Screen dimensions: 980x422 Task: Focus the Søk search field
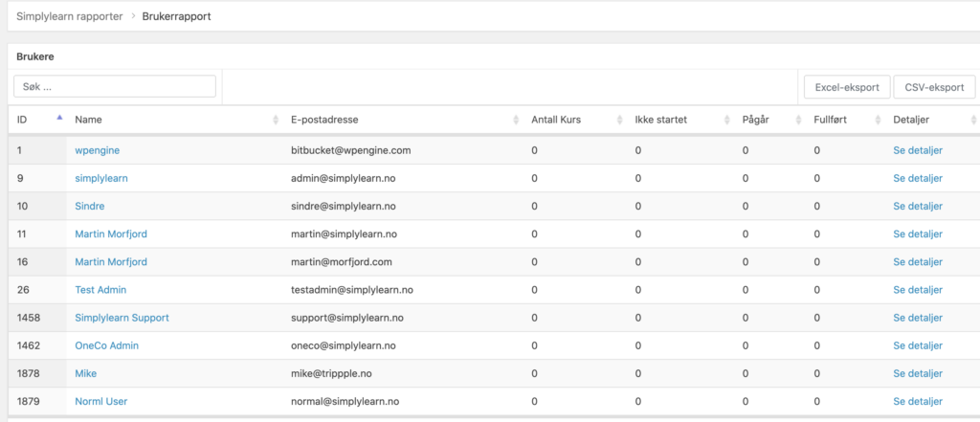115,86
